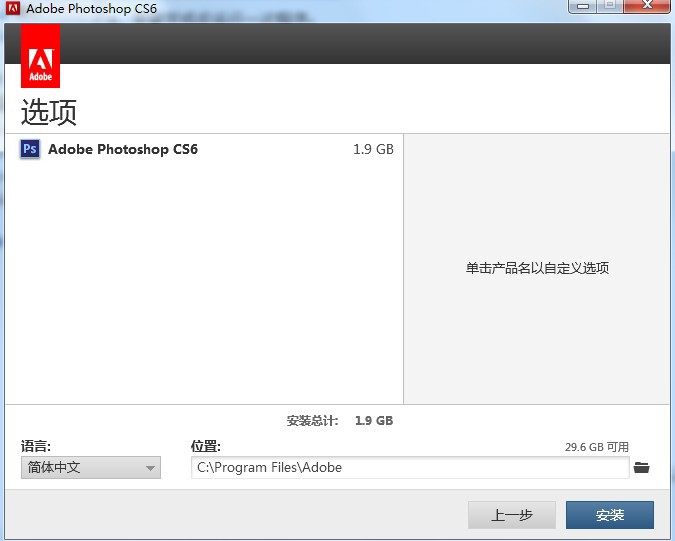Click the 1.9 GB install total value

point(374,420)
